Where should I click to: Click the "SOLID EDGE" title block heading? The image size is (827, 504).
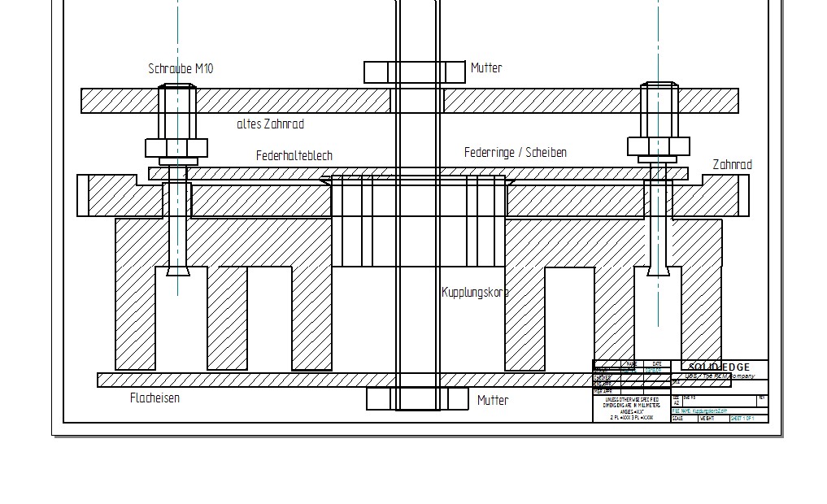click(719, 367)
